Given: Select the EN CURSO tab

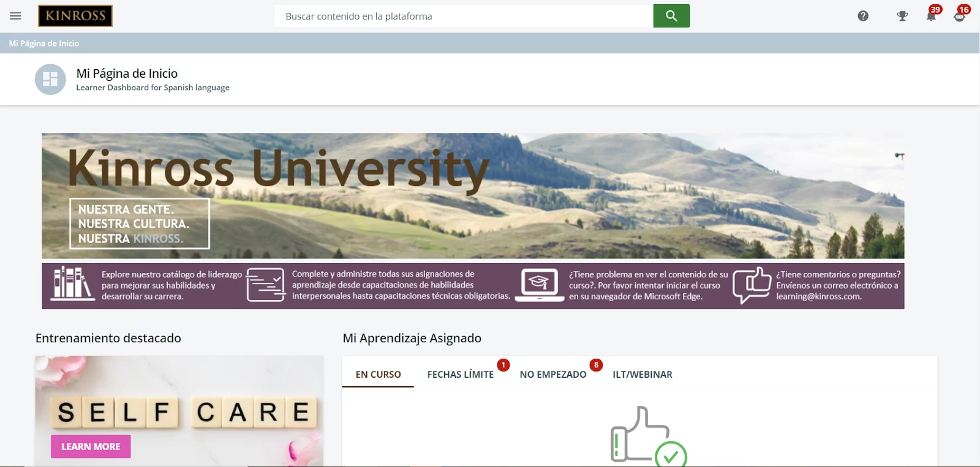Looking at the screenshot, I should 378,374.
